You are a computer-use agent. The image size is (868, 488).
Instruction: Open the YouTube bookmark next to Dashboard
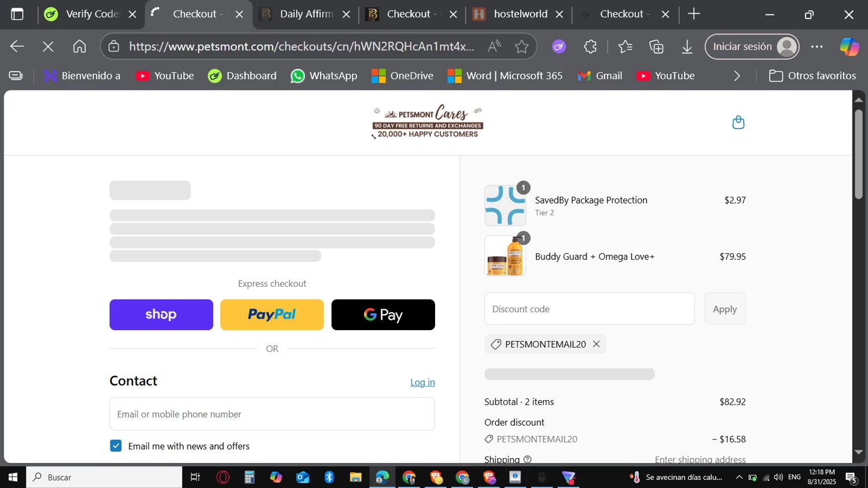[x=165, y=76]
